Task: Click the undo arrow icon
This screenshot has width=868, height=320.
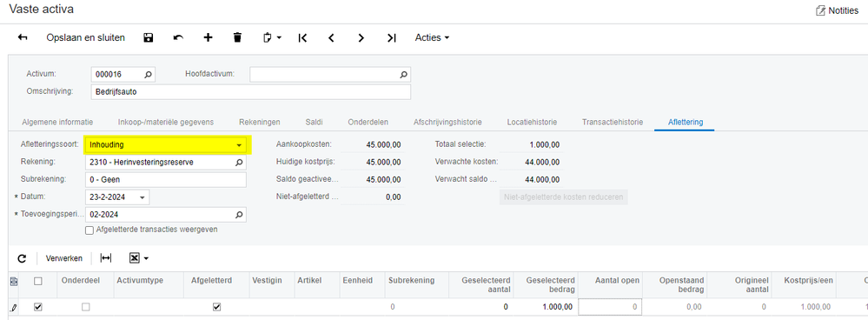Action: [x=178, y=37]
